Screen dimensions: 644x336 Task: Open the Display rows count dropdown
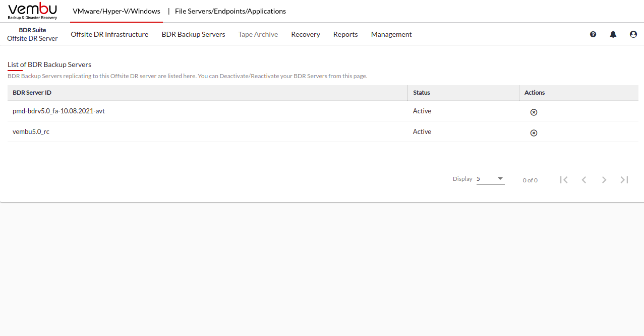tap(490, 179)
